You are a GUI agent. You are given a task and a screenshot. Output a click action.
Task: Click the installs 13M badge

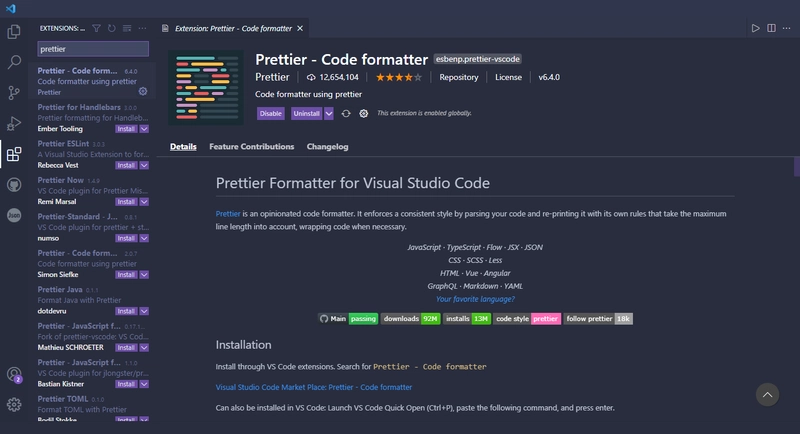[467, 319]
